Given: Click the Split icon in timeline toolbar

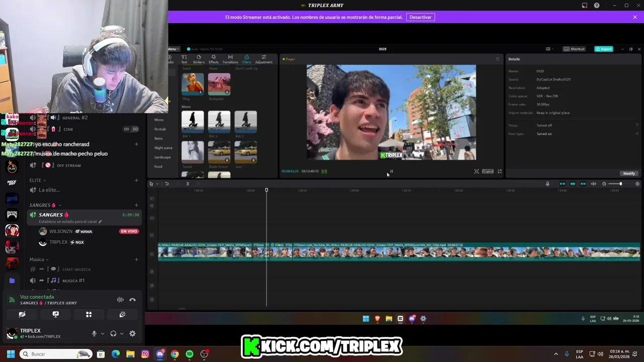Looking at the screenshot, I should (188, 184).
